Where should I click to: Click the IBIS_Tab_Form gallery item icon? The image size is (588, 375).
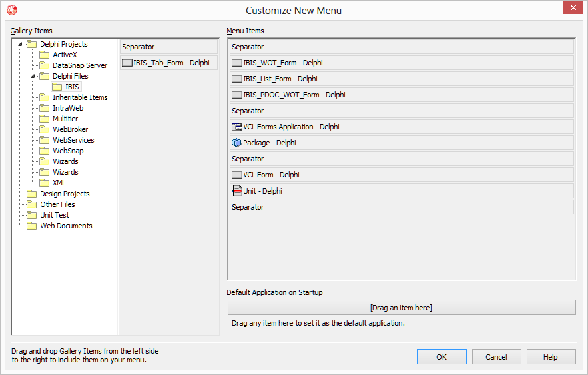pyautogui.click(x=127, y=63)
